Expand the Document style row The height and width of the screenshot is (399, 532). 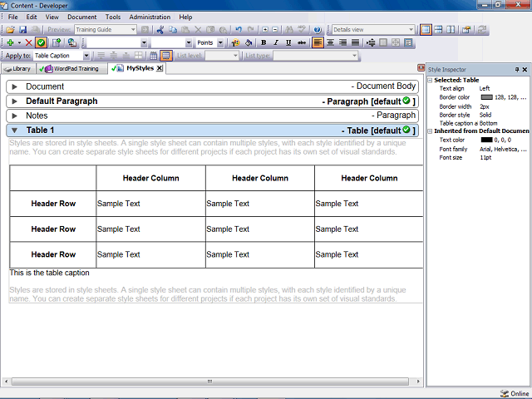pos(15,86)
